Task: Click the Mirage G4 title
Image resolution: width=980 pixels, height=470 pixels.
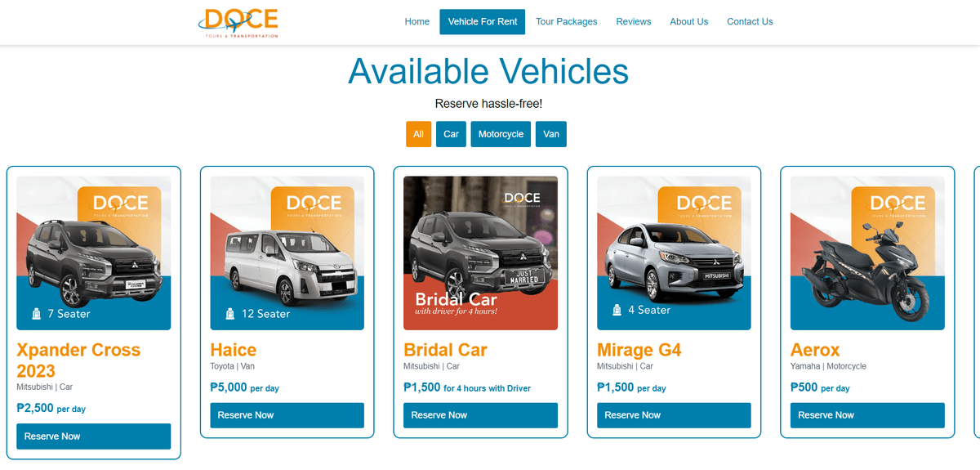Action: [639, 350]
